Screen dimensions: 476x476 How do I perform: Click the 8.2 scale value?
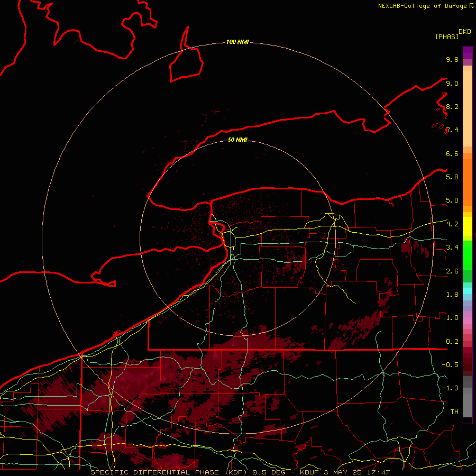tap(452, 106)
